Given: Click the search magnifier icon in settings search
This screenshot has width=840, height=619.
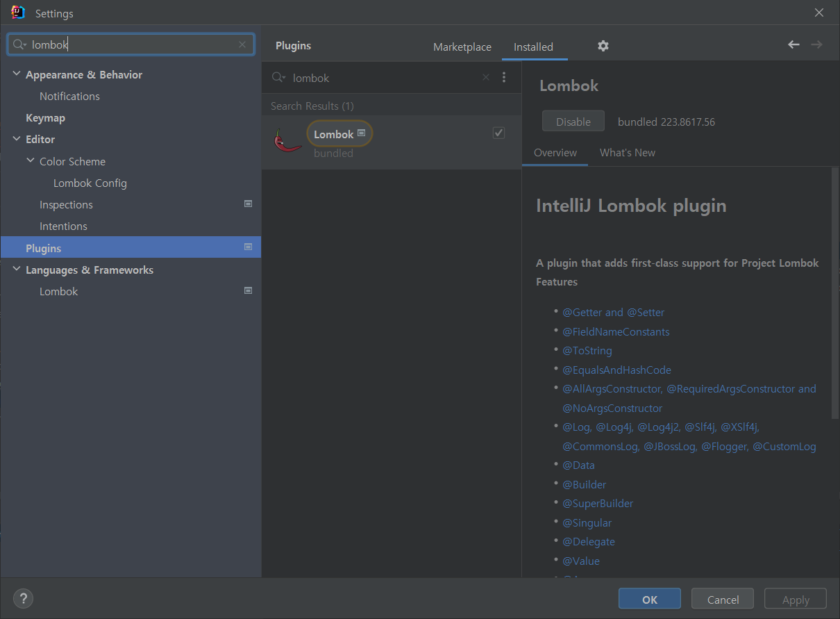Looking at the screenshot, I should click(x=19, y=44).
